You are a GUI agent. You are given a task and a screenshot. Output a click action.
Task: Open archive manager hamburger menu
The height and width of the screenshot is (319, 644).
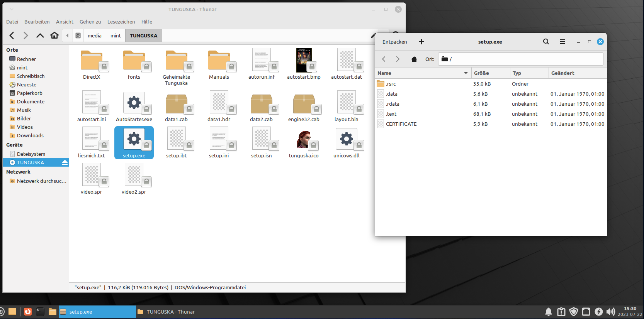562,42
